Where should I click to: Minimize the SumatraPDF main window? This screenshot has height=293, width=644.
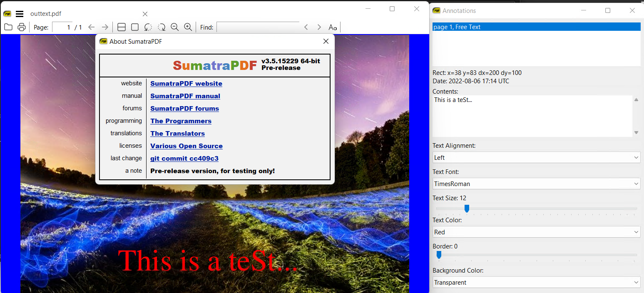click(368, 9)
